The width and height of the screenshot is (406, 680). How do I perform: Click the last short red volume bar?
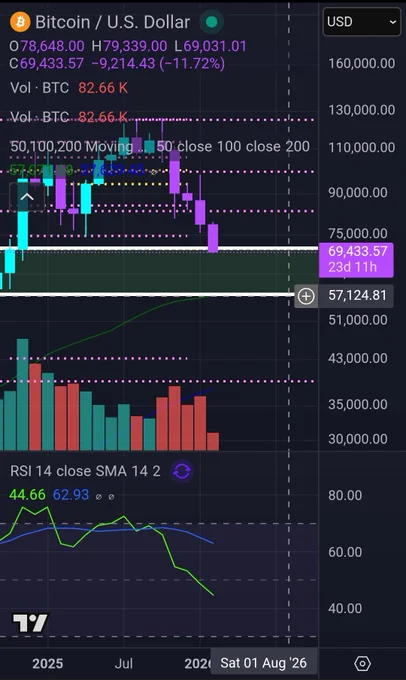pos(213,441)
